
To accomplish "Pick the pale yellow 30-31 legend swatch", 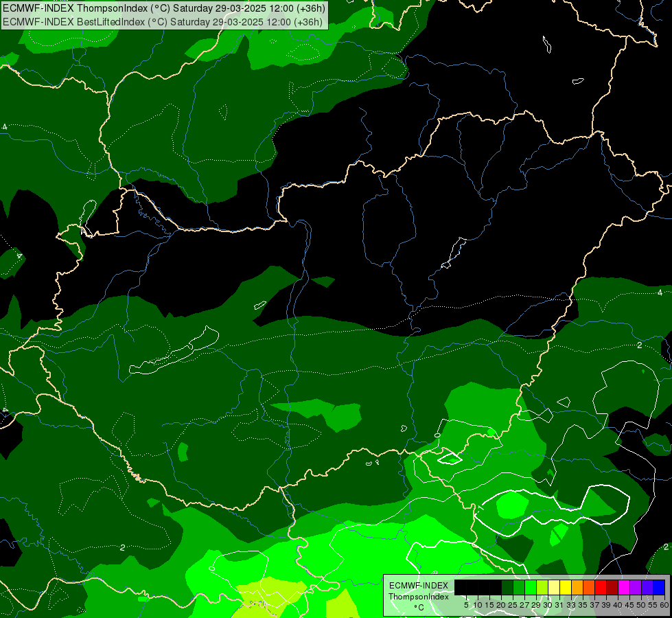I will click(x=554, y=587).
